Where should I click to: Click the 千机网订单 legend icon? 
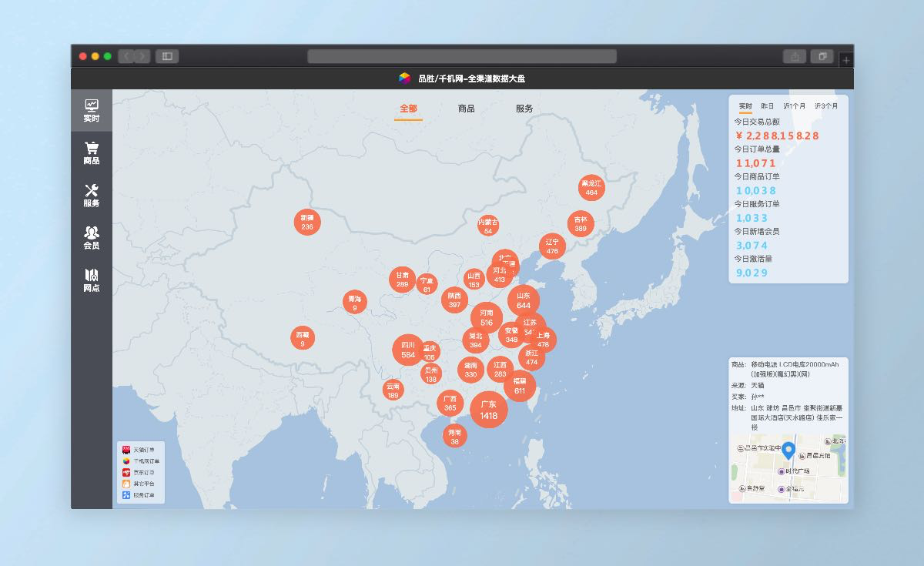click(126, 461)
